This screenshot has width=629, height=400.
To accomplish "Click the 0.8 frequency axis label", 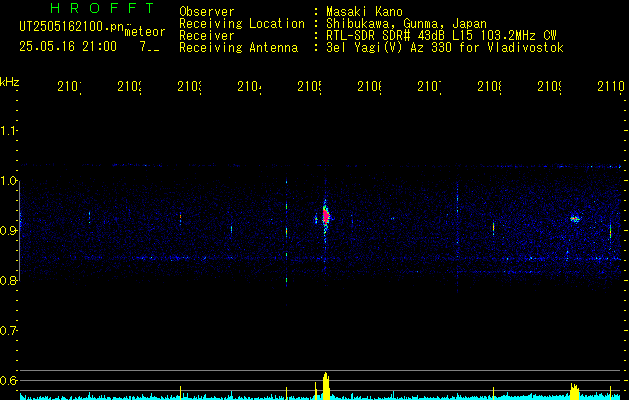I will (x=8, y=281).
